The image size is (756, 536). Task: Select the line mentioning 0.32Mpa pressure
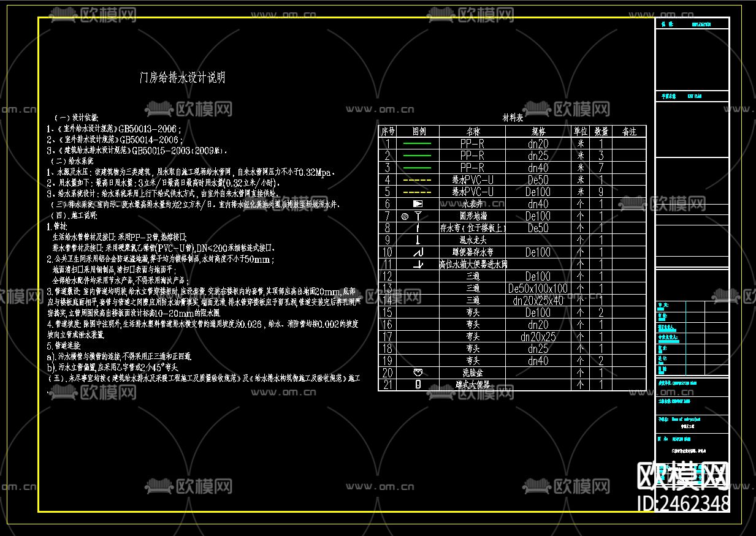[x=191, y=172]
